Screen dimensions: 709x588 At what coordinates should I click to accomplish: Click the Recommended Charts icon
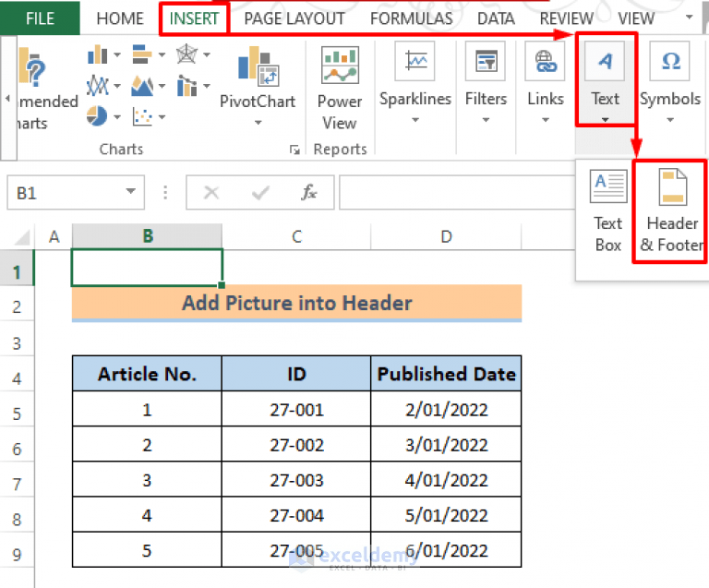point(32,66)
